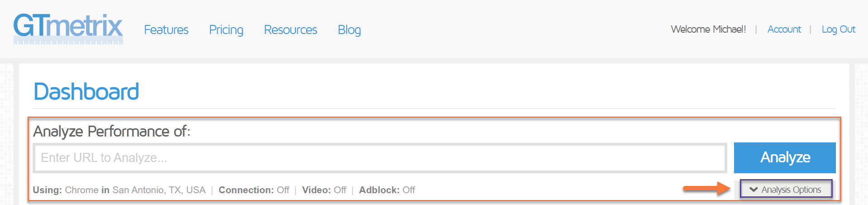
Task: Click the Chrome browser setting after Using
Action: click(81, 190)
